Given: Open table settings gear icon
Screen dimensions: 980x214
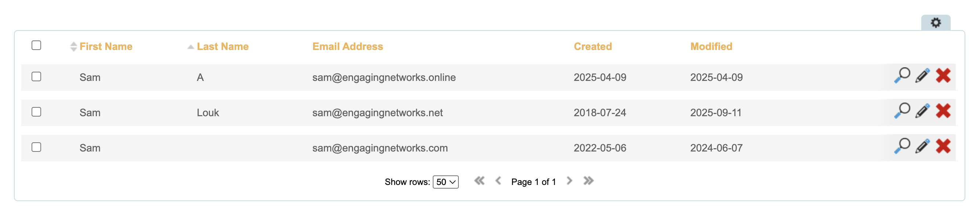Looking at the screenshot, I should (x=935, y=23).
